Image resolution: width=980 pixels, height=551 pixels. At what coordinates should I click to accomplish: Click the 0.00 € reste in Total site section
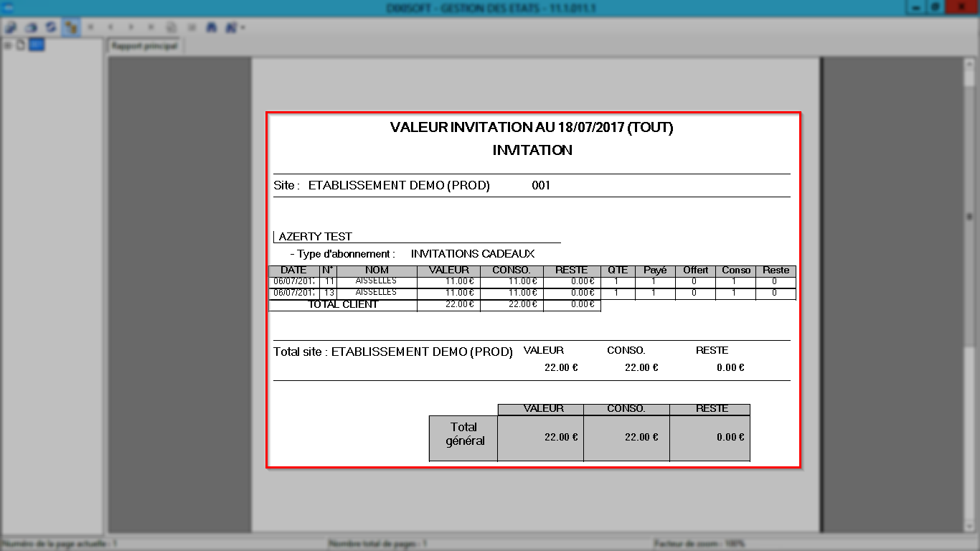(x=730, y=367)
